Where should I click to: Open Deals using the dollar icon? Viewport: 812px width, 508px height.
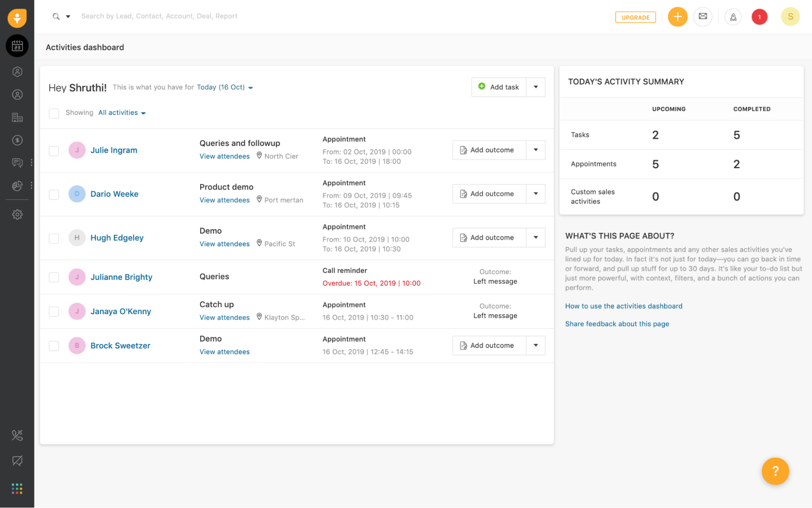pyautogui.click(x=17, y=140)
